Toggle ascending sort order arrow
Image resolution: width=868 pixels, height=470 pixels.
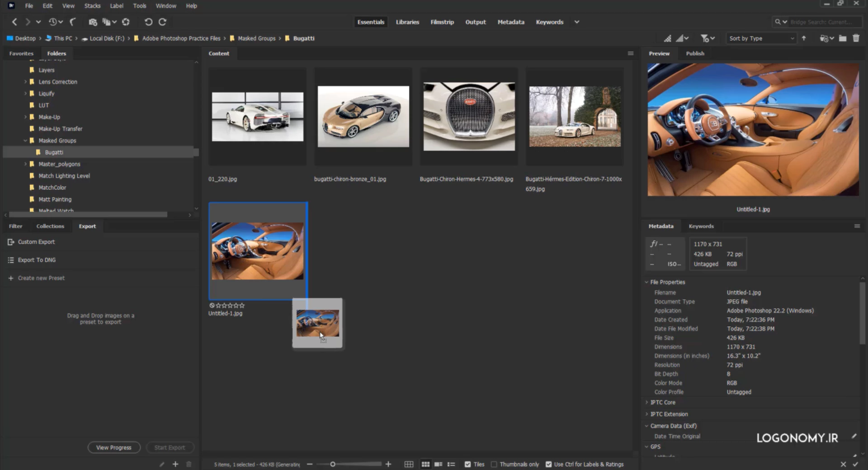click(804, 38)
